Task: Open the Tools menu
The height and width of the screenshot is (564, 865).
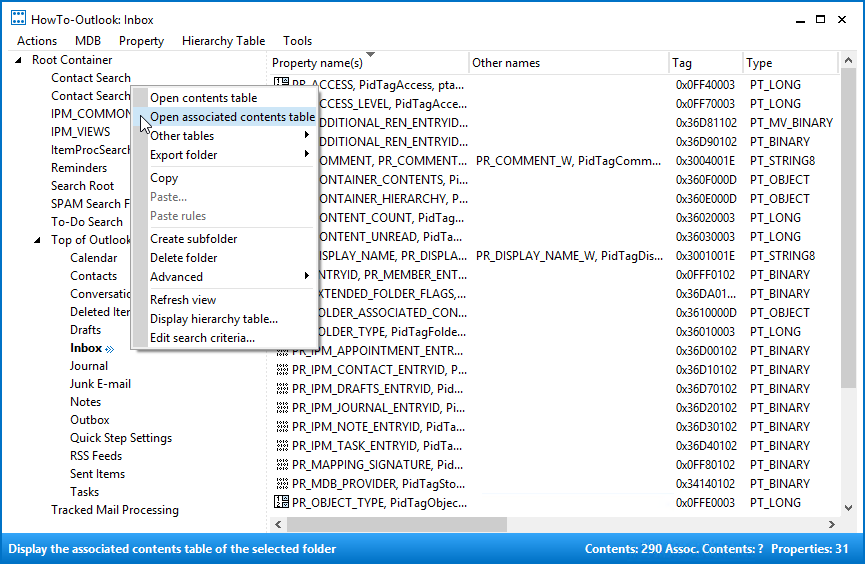Action: (x=297, y=41)
